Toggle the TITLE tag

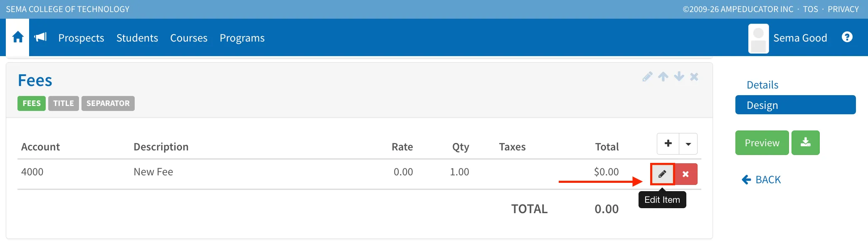tap(64, 103)
